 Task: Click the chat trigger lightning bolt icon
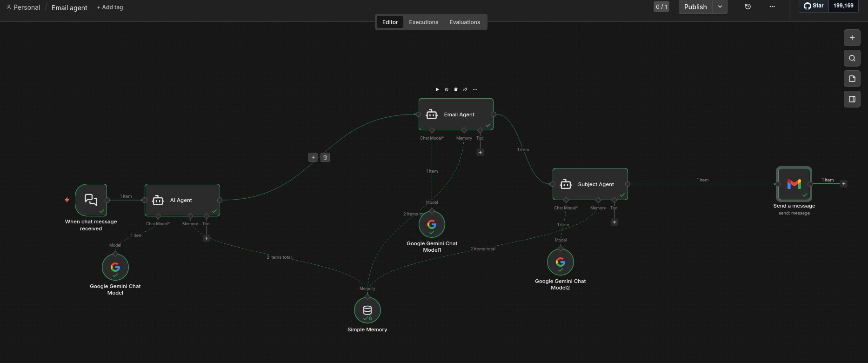[x=67, y=200]
